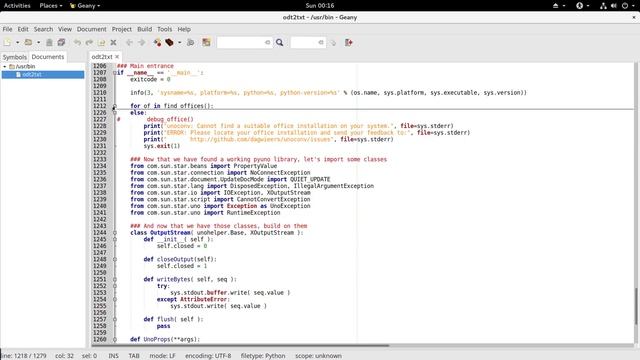Expand the recent files dropdown arrow
Screen dimensions: 640x360
coord(38,42)
